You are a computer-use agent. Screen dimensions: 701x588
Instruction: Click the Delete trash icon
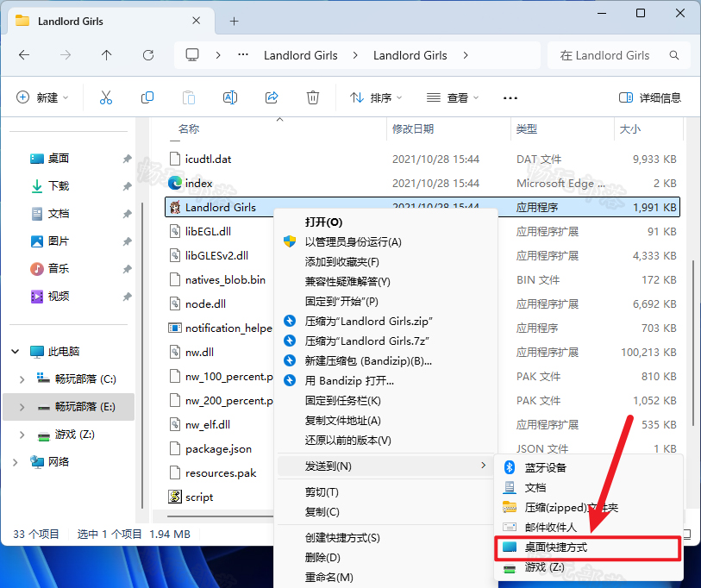(312, 97)
